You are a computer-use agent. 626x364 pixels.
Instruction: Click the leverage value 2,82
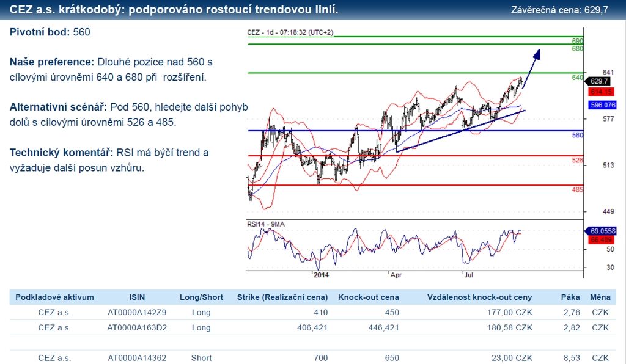[572, 328]
